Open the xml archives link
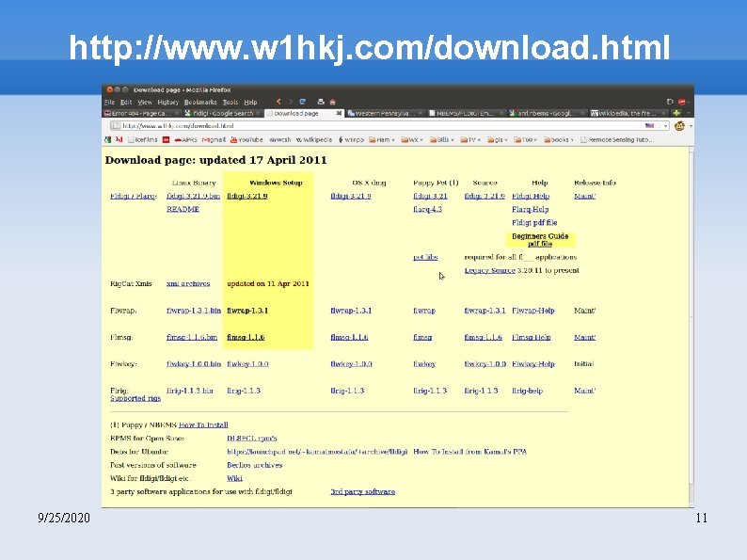This screenshot has width=747, height=560. tap(188, 283)
